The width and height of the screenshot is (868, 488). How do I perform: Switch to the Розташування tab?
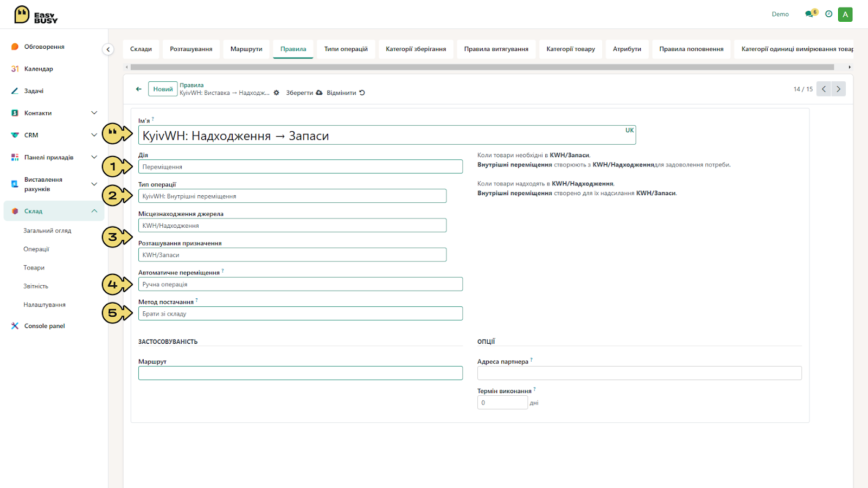(x=191, y=49)
